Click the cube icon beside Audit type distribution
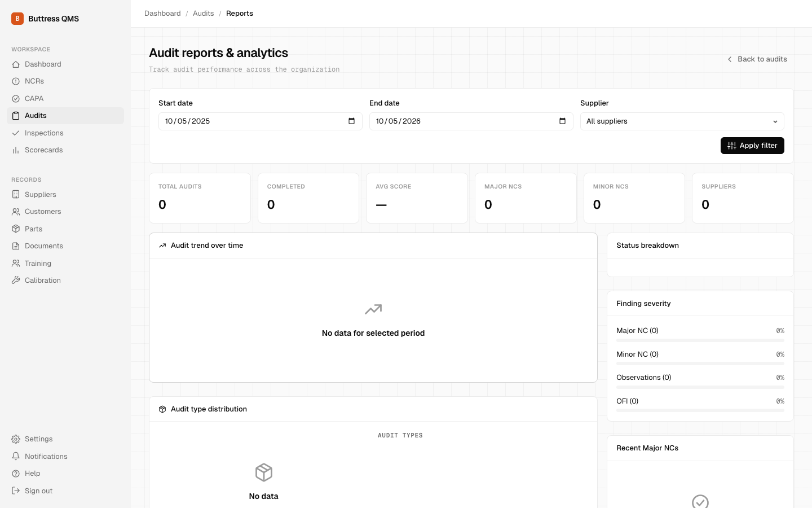812x508 pixels. (x=162, y=409)
